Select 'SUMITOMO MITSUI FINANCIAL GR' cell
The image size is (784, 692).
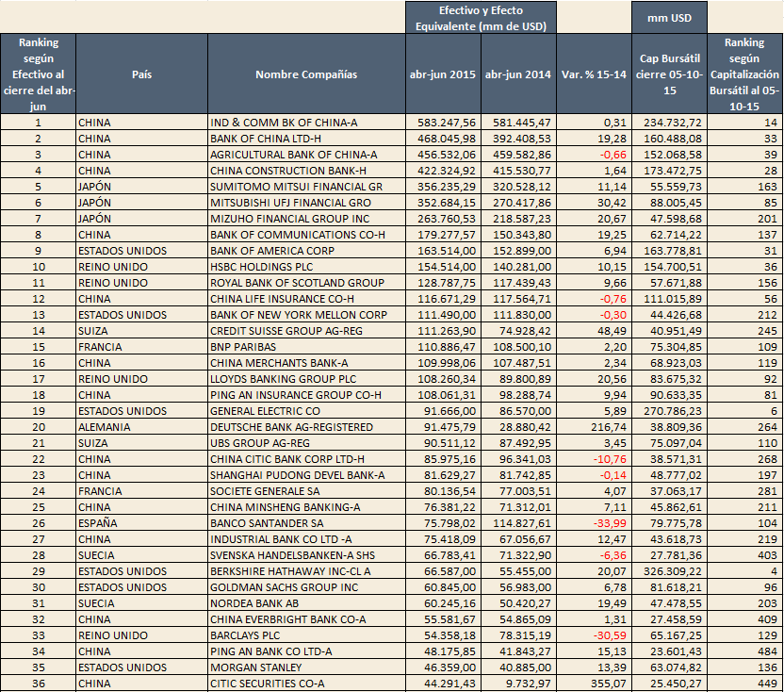306,187
